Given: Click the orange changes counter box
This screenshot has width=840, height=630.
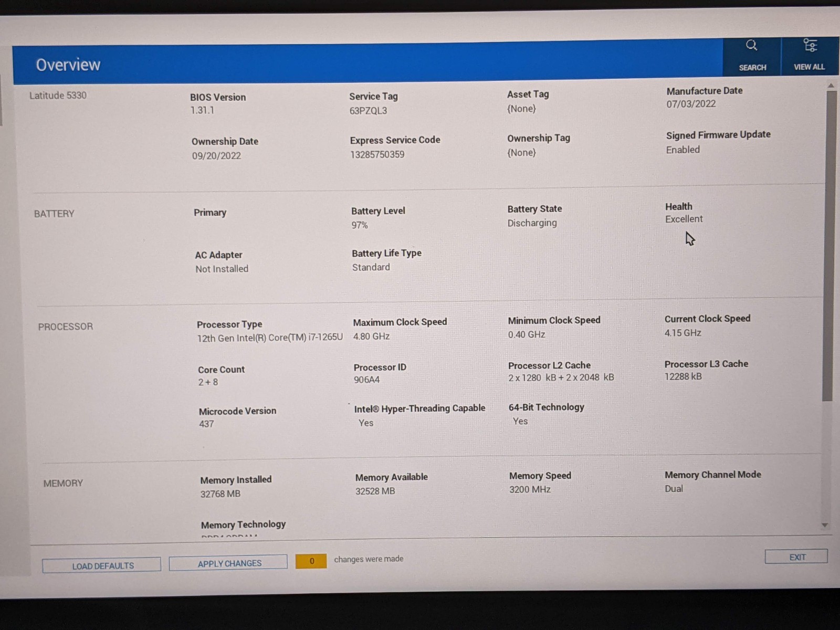Looking at the screenshot, I should click(311, 561).
